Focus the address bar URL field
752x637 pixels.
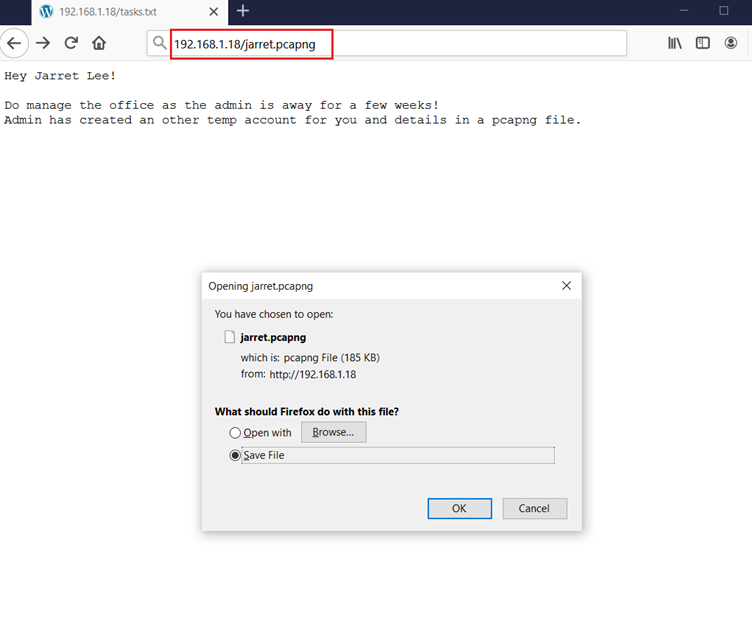[400, 44]
